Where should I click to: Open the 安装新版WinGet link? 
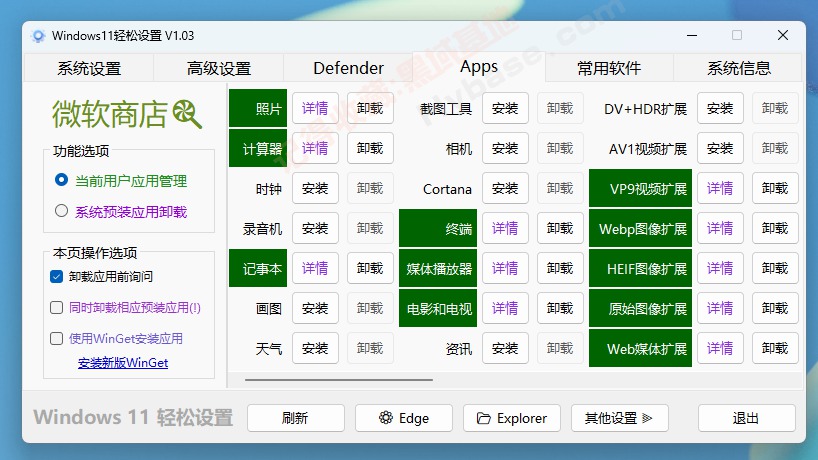[123, 362]
